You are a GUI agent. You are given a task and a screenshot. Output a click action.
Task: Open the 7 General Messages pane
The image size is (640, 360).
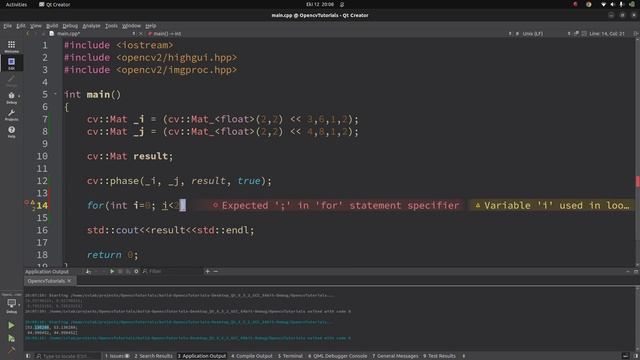[395, 356]
